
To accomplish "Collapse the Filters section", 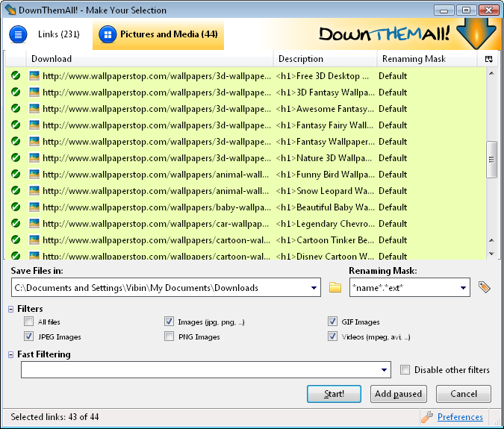I will click(11, 309).
